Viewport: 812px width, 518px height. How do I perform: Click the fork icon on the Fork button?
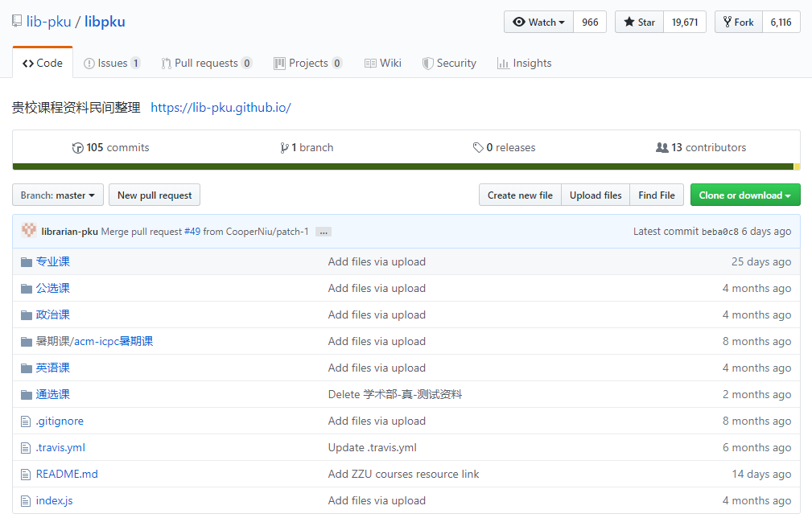727,22
